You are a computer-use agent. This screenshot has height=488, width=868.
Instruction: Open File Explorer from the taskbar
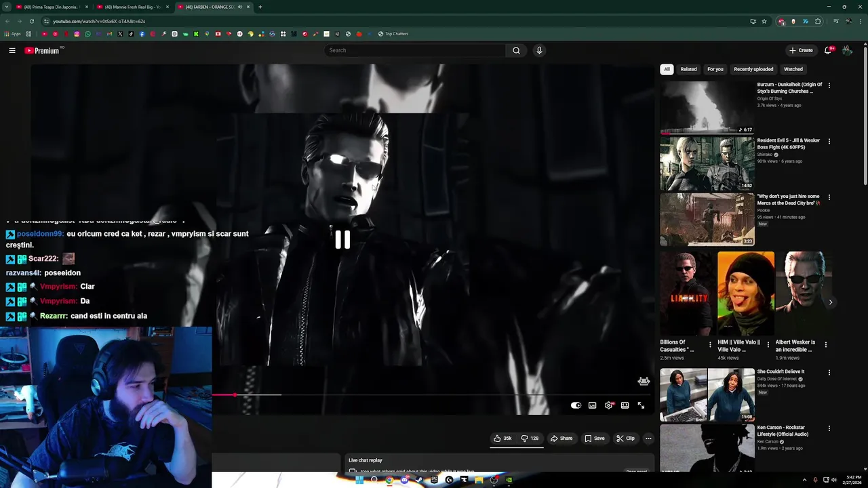click(479, 480)
